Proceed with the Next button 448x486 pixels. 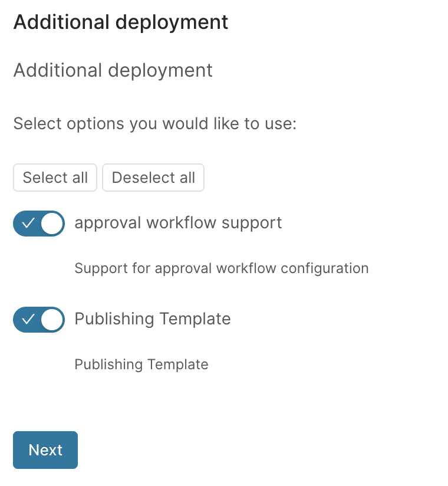[45, 450]
